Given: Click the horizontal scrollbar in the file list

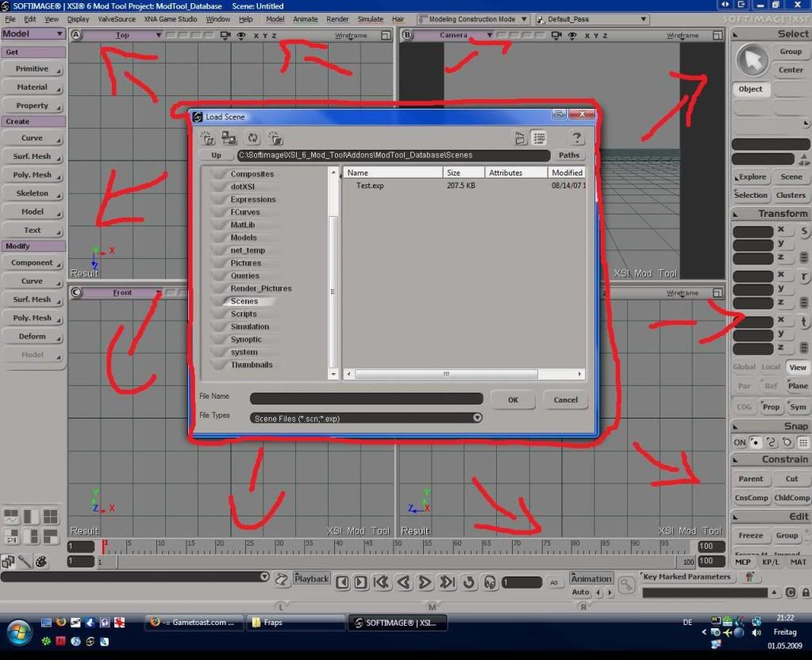Looking at the screenshot, I should click(446, 373).
